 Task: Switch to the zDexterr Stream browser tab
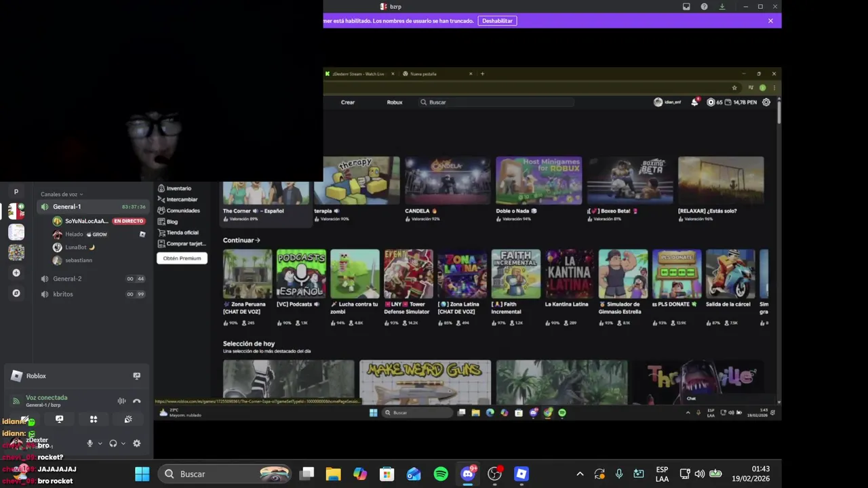pyautogui.click(x=358, y=74)
